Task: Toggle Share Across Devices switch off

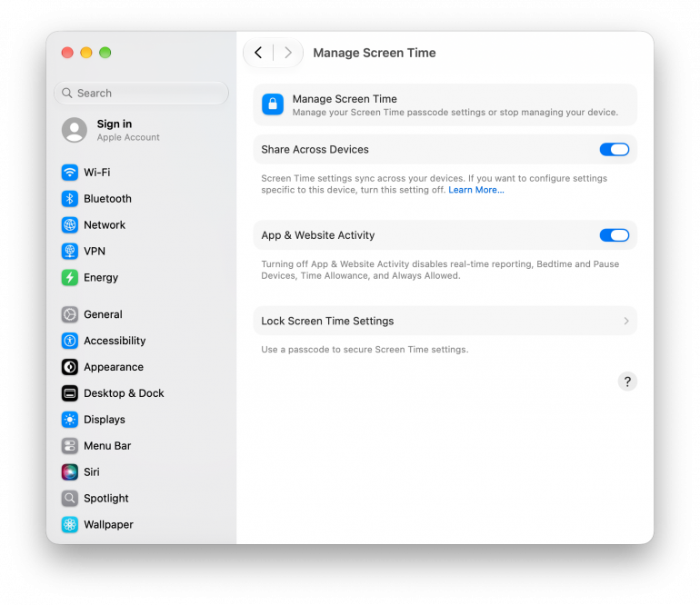Action: [x=615, y=150]
